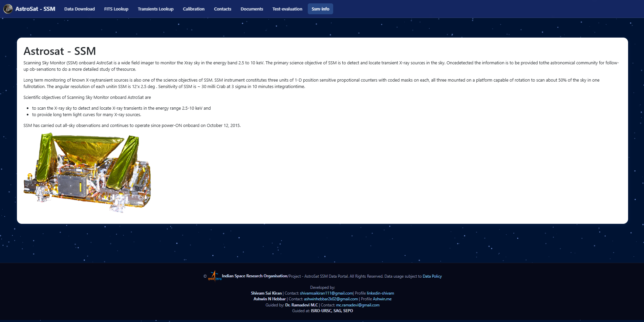Open the Ashwin.me profile link
Viewport: 644px width, 322px height.
click(382, 299)
